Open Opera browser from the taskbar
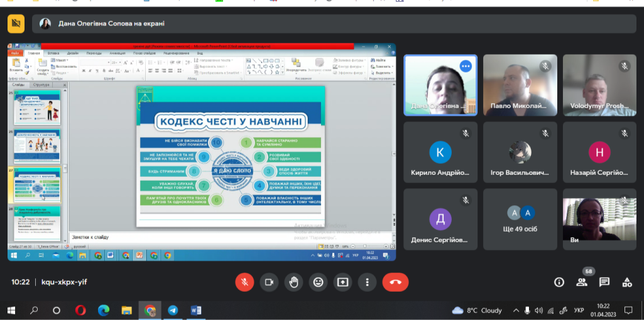 coord(80,310)
